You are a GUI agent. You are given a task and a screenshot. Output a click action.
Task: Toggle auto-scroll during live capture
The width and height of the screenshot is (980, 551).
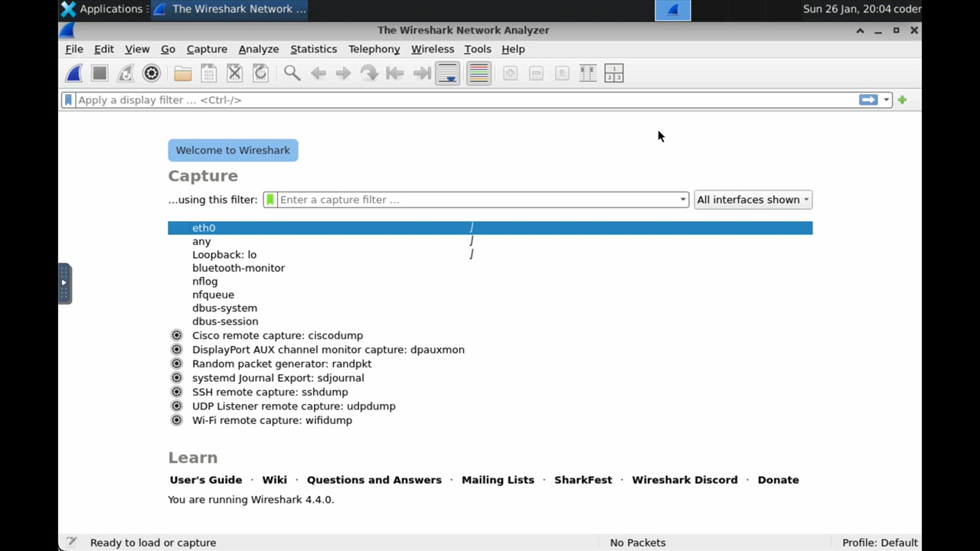[448, 73]
